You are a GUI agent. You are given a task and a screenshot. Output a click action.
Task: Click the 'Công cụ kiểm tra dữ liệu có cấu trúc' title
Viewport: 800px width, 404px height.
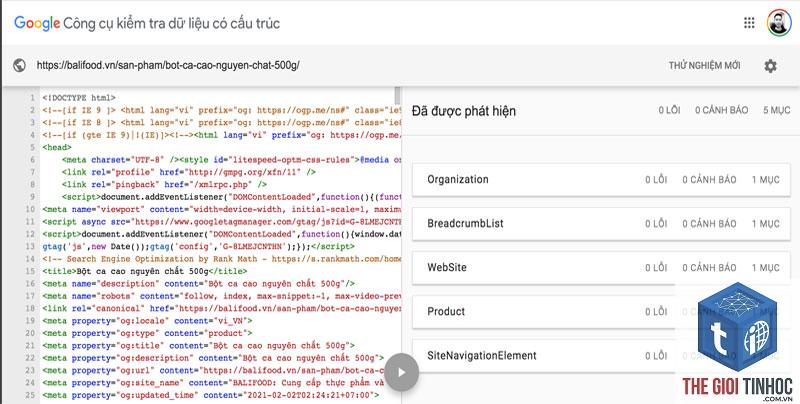pyautogui.click(x=171, y=23)
